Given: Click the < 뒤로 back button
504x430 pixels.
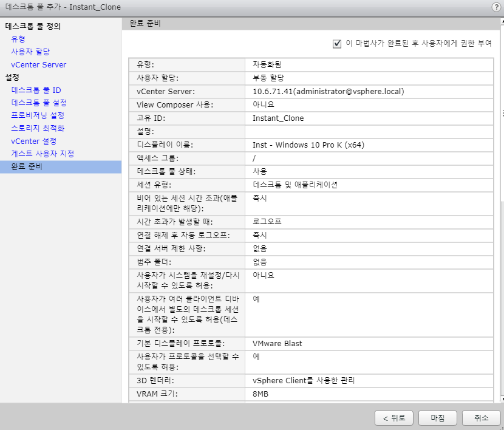Looking at the screenshot, I should click(x=393, y=418).
